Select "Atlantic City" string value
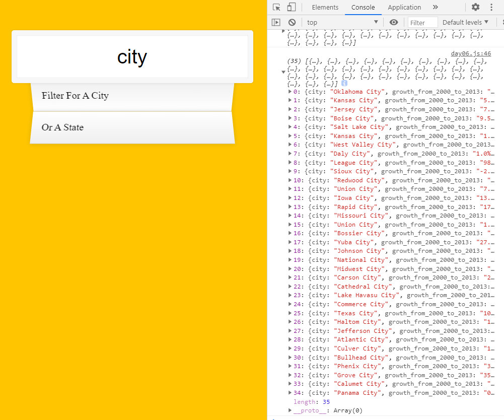 pyautogui.click(x=361, y=339)
